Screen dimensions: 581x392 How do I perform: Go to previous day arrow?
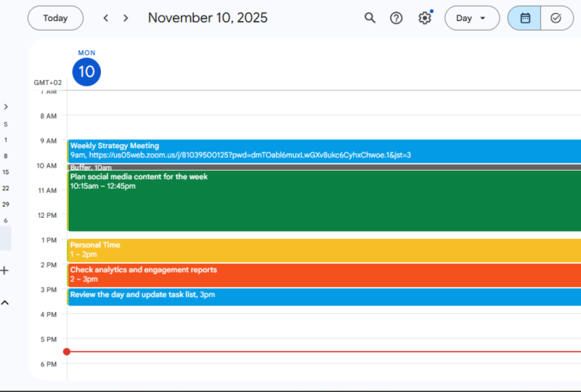coord(106,18)
